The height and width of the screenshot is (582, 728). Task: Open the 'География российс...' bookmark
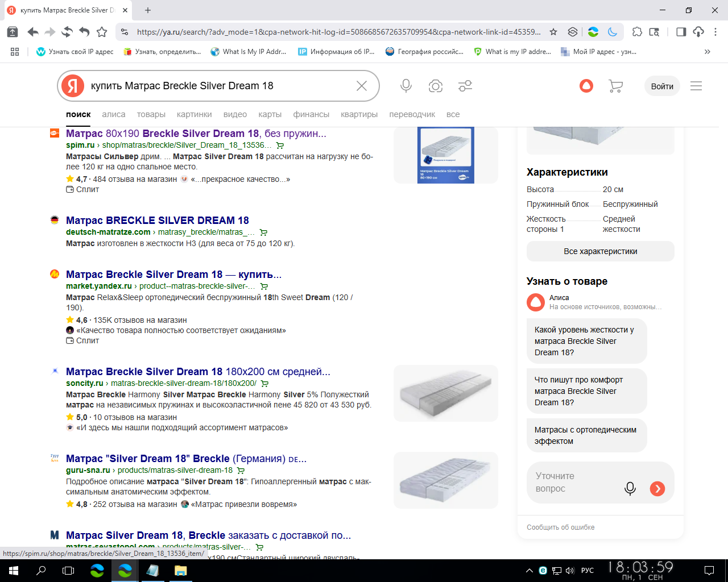(x=424, y=52)
